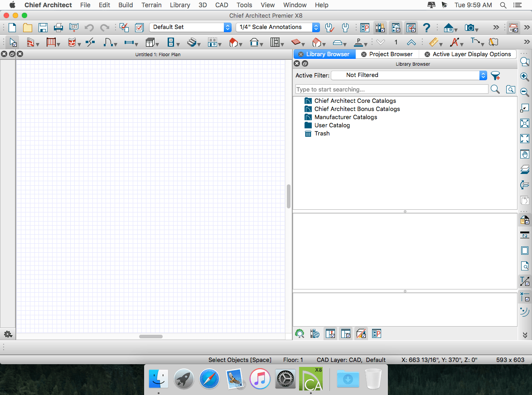Toggle the Library Browser bookshelf toolbar button

click(380, 28)
